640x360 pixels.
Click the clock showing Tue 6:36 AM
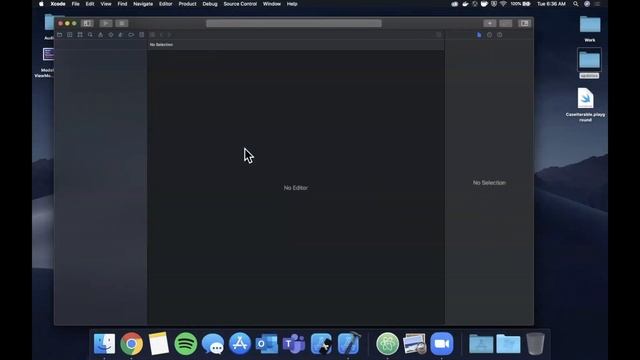pyautogui.click(x=551, y=4)
